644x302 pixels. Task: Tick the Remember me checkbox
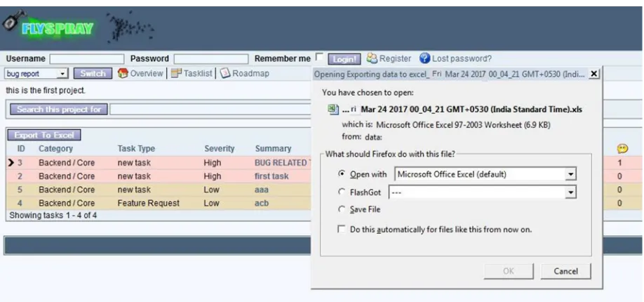pyautogui.click(x=319, y=57)
